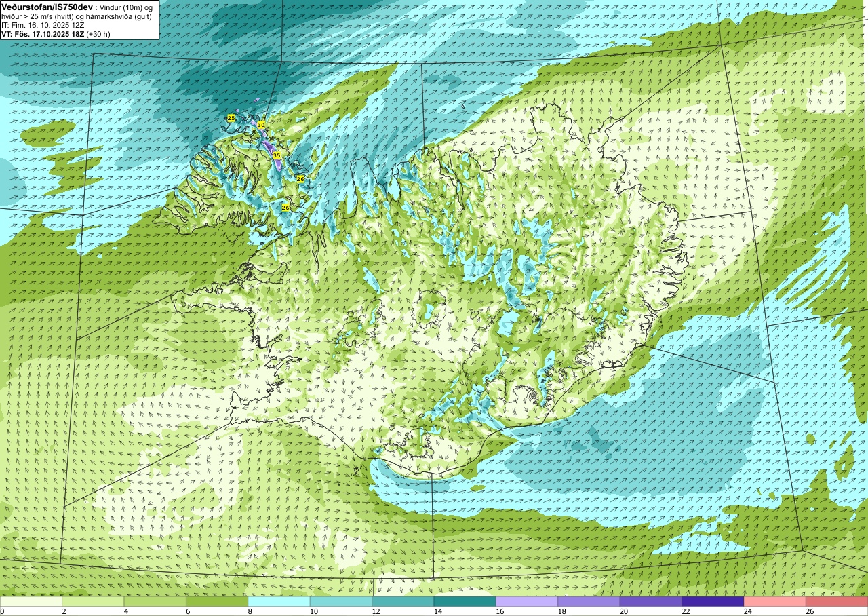Click the 26 gust label farthest from the 35 label
This screenshot has height=616, width=868.
click(x=285, y=208)
